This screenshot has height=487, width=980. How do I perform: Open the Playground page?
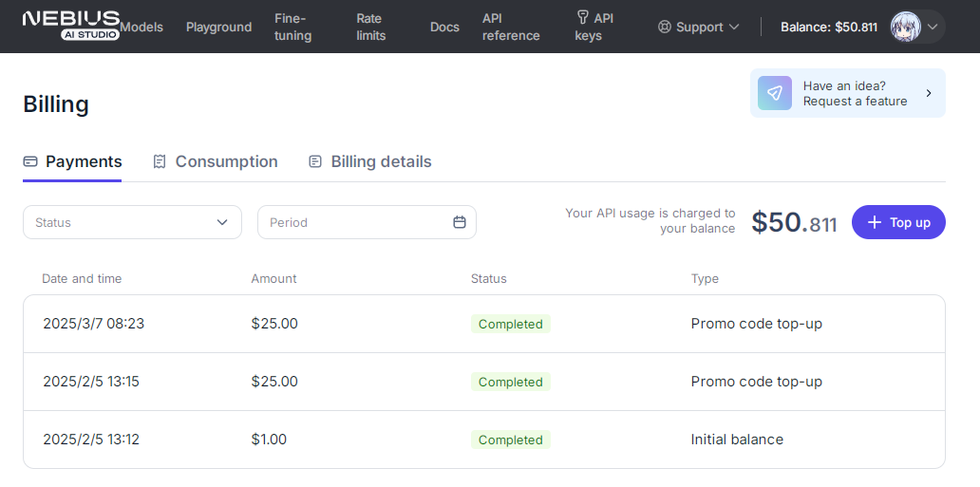coord(218,27)
